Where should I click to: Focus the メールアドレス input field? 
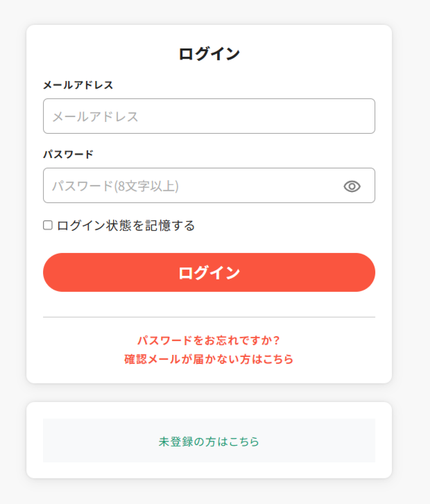coord(209,116)
